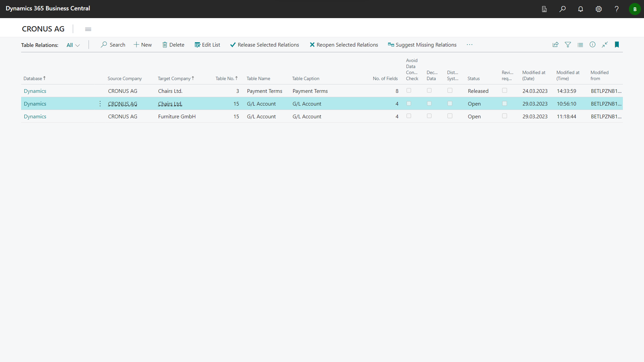Open the Modified from column header menu
Screen dimensions: 644x362
click(x=599, y=75)
